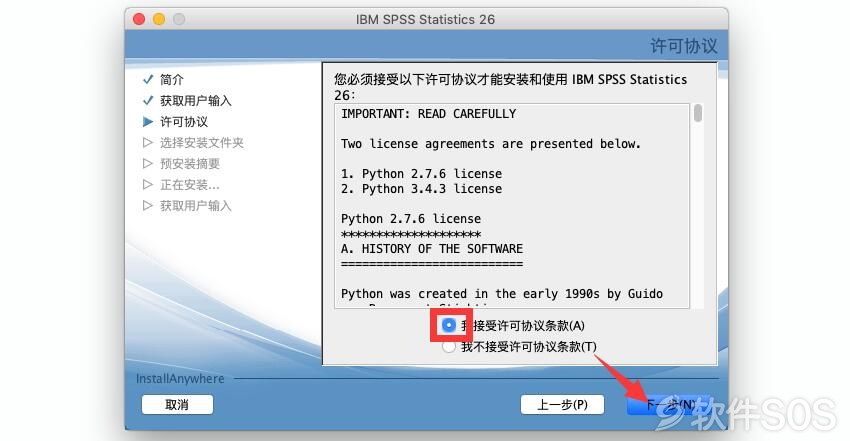The image size is (850, 441).
Task: Select 我接受许可协议条款(A) radio button
Action: click(449, 325)
